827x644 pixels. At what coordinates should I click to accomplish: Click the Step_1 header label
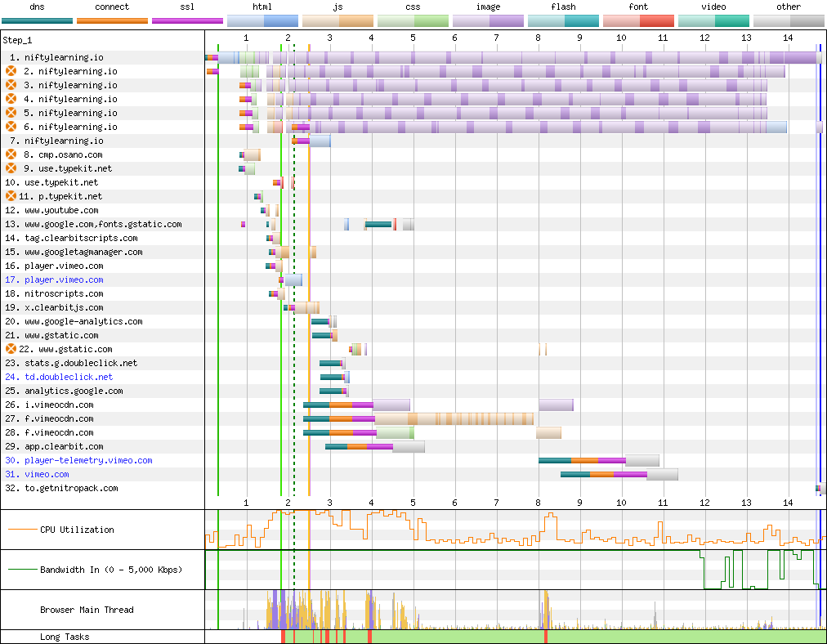18,39
